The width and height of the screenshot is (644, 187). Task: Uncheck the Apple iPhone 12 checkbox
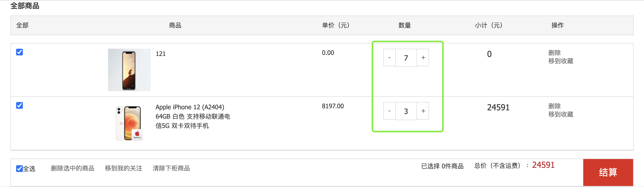point(19,105)
